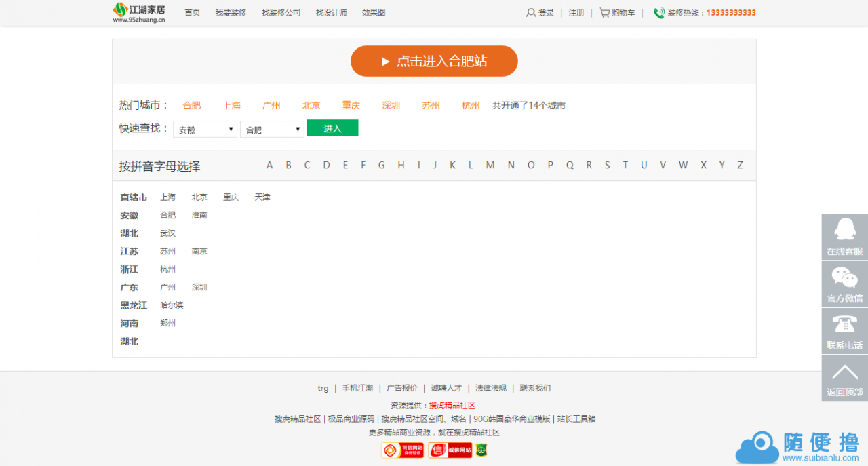Click 苏州 in 江苏 row

(x=167, y=251)
